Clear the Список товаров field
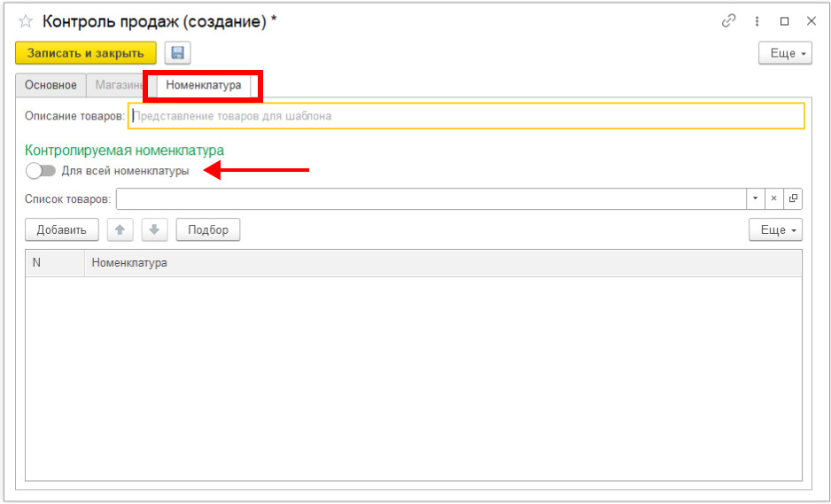The width and height of the screenshot is (831, 504). [773, 198]
